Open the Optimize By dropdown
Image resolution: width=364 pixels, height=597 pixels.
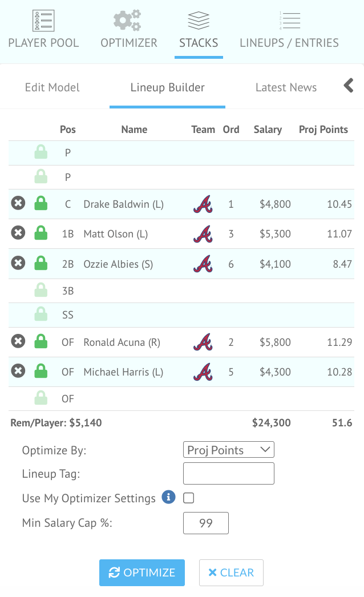pos(228,450)
